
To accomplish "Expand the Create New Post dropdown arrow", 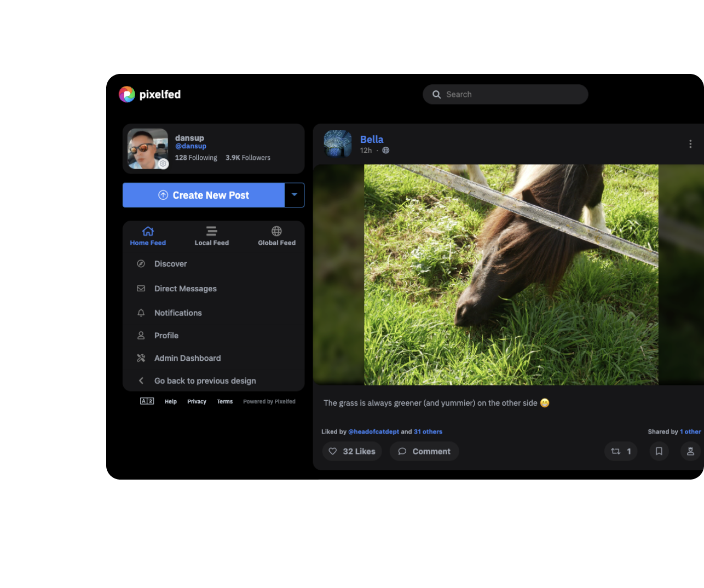I will click(295, 195).
